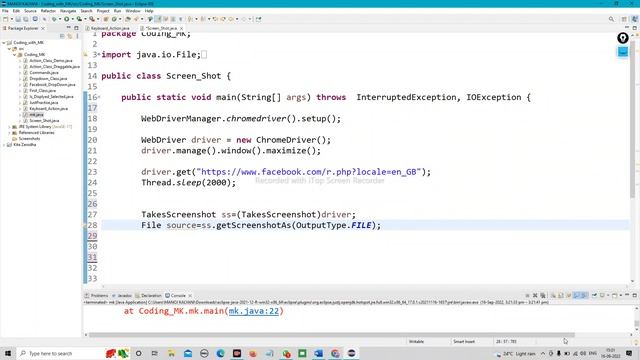Open the Window menu

pyautogui.click(x=133, y=11)
